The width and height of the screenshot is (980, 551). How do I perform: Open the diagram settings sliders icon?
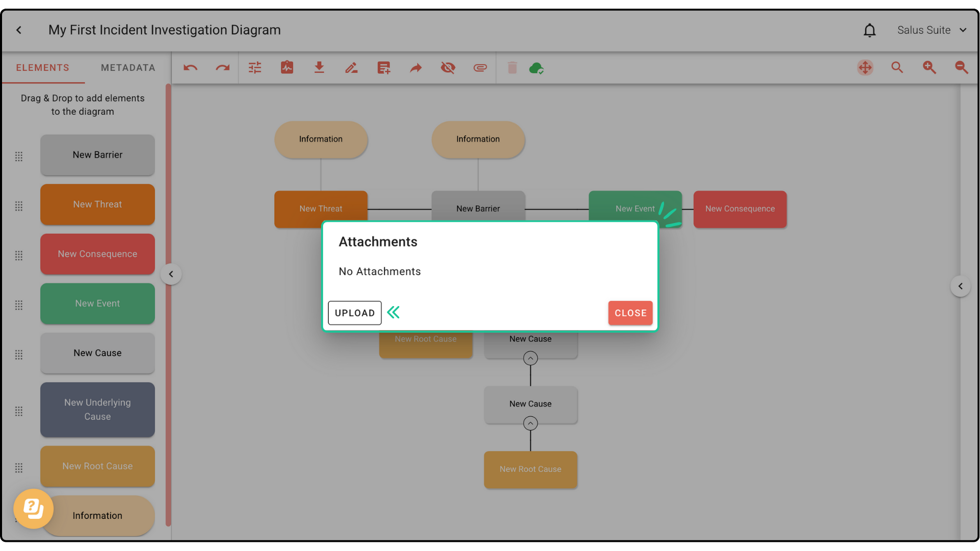tap(255, 68)
